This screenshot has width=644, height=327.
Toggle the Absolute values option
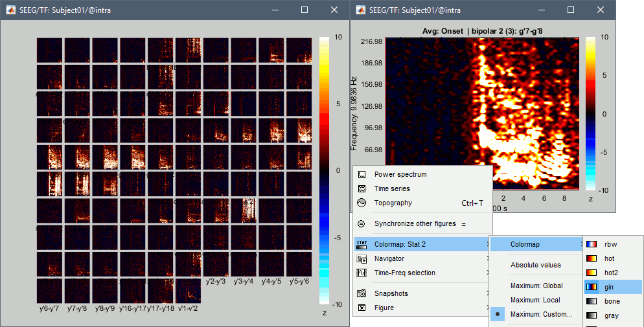tap(535, 265)
